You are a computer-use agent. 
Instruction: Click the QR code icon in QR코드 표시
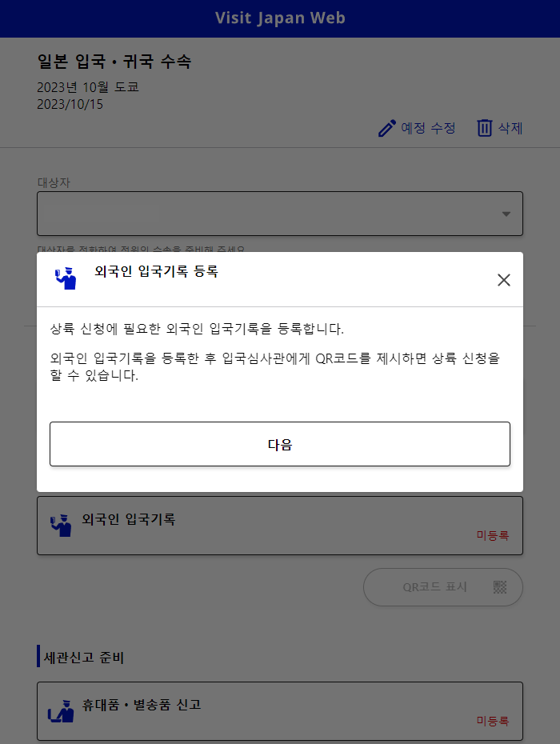(x=500, y=587)
